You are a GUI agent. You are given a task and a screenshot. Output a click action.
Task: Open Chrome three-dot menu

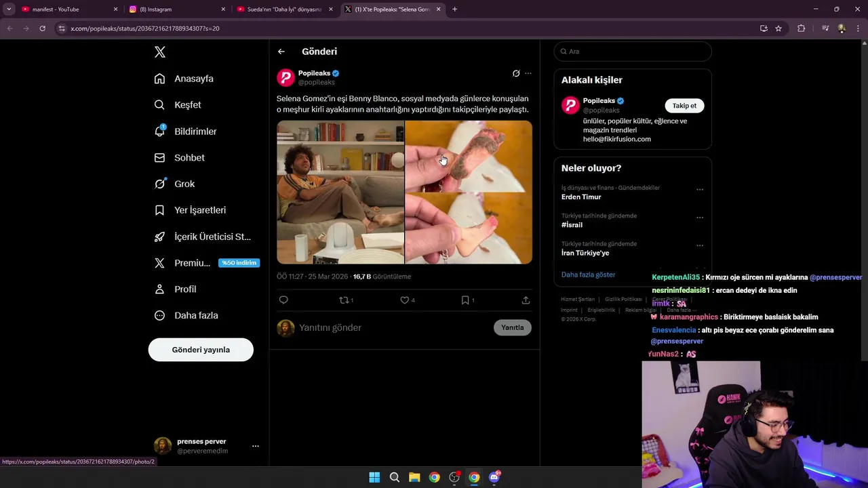pyautogui.click(x=858, y=28)
